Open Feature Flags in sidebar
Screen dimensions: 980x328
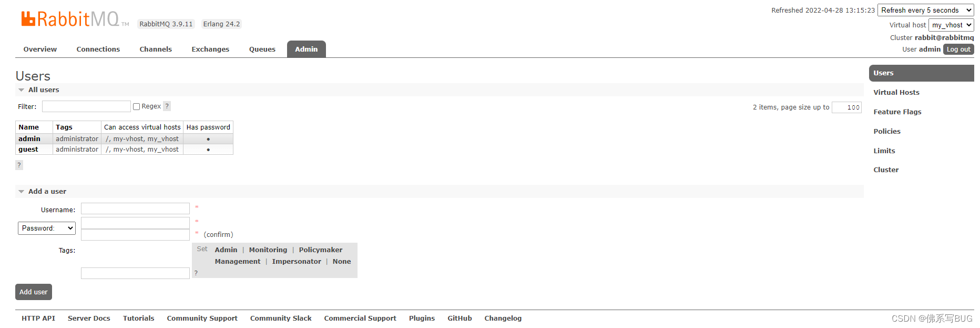[x=897, y=112]
